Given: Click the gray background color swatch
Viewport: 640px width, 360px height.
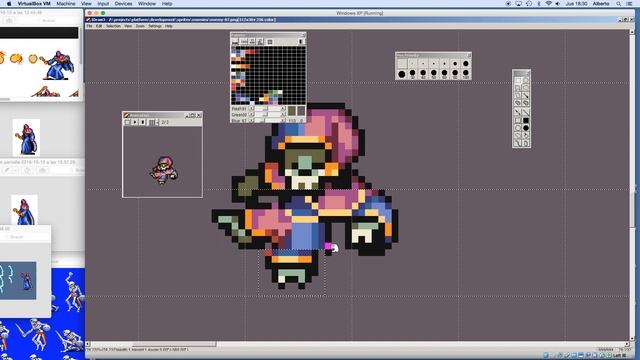Looking at the screenshot, I should point(301,110).
